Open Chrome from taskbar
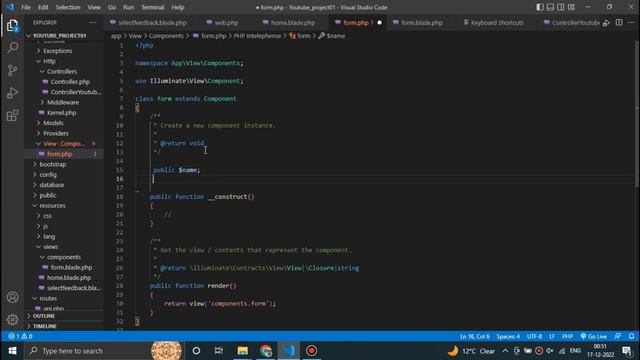The width and height of the screenshot is (640, 360). coord(266,351)
